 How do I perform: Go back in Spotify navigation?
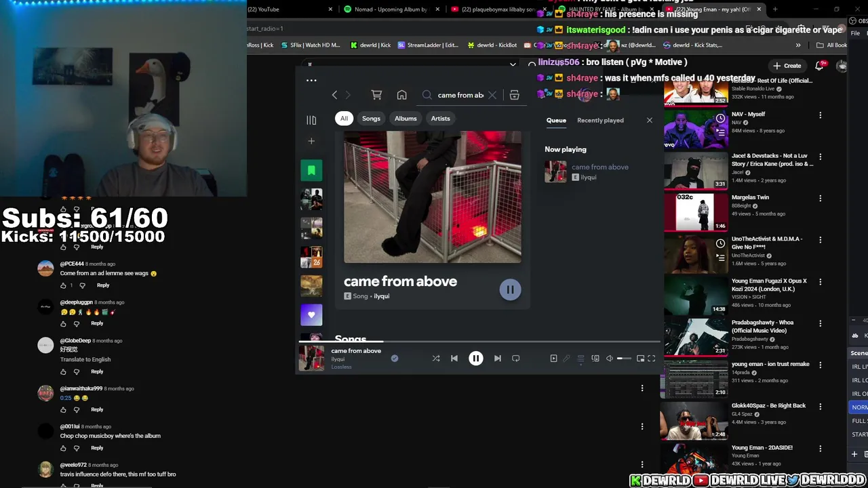pyautogui.click(x=334, y=96)
